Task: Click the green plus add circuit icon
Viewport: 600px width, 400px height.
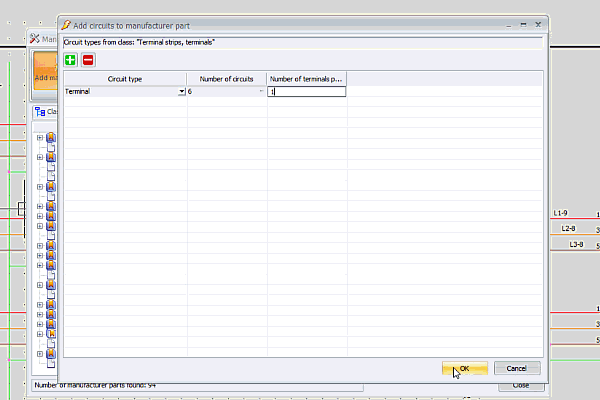Action: [x=70, y=60]
